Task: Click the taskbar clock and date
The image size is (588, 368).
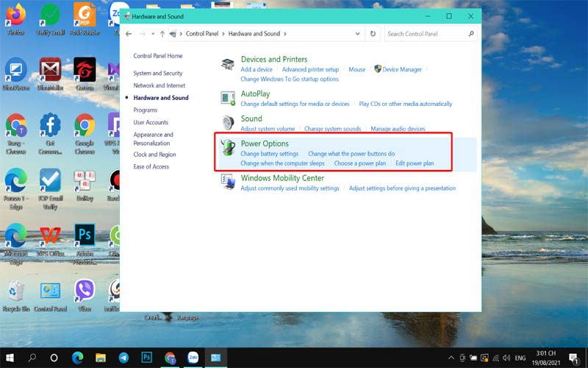Action: (546, 358)
